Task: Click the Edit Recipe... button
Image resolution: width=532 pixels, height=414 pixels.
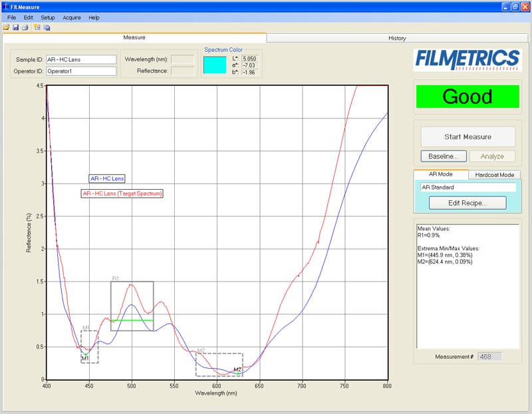Action: click(467, 203)
